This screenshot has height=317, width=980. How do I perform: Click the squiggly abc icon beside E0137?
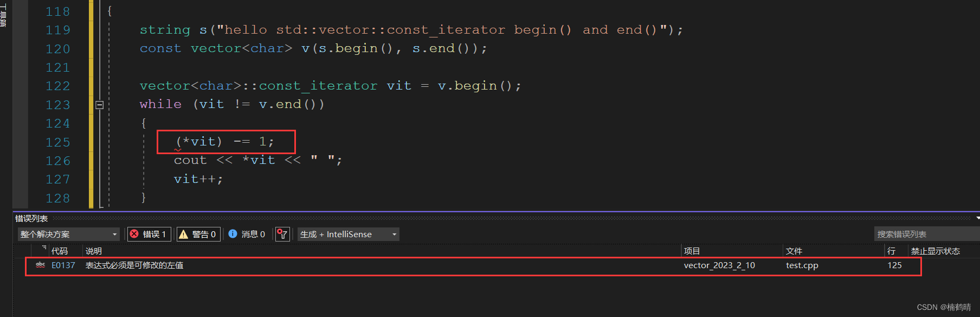click(x=40, y=265)
